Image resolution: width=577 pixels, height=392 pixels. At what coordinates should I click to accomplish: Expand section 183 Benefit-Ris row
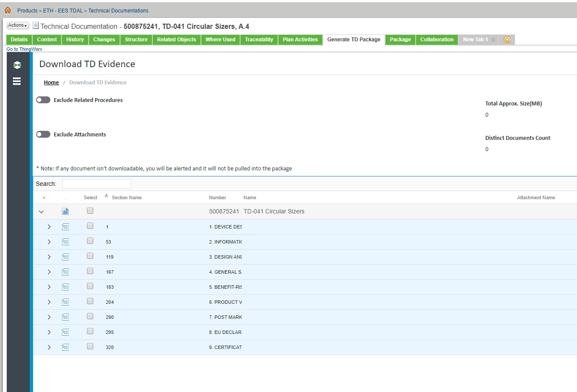[x=49, y=287]
